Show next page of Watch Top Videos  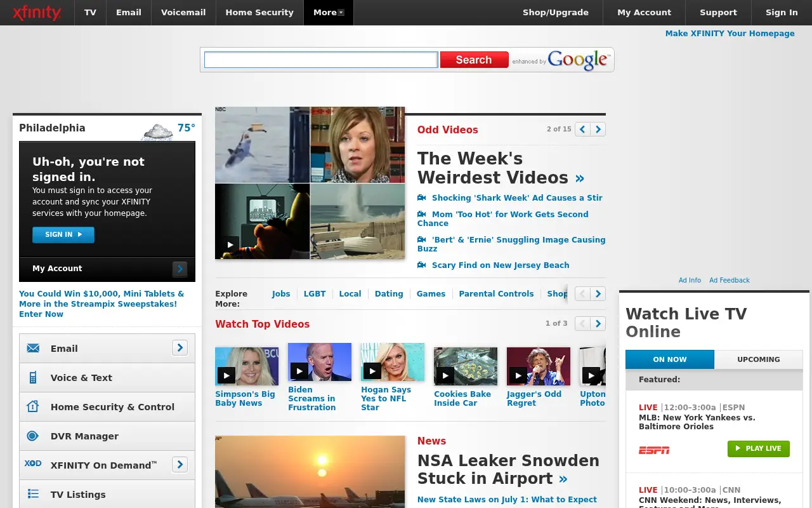click(598, 324)
